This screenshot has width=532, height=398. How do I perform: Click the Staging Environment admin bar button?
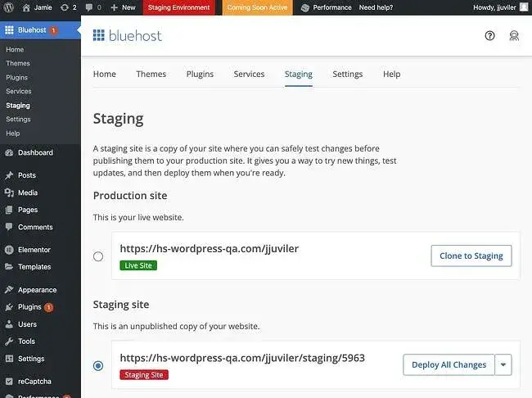(178, 7)
